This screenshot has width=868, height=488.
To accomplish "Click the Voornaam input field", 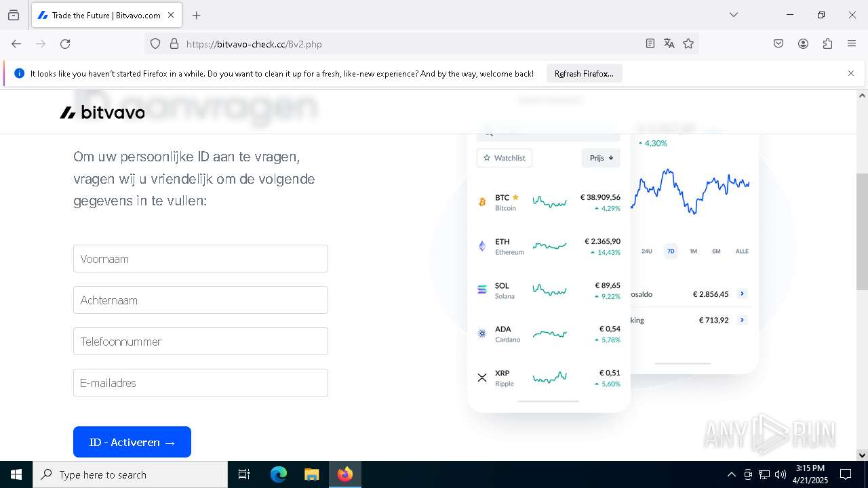I will pos(201,259).
